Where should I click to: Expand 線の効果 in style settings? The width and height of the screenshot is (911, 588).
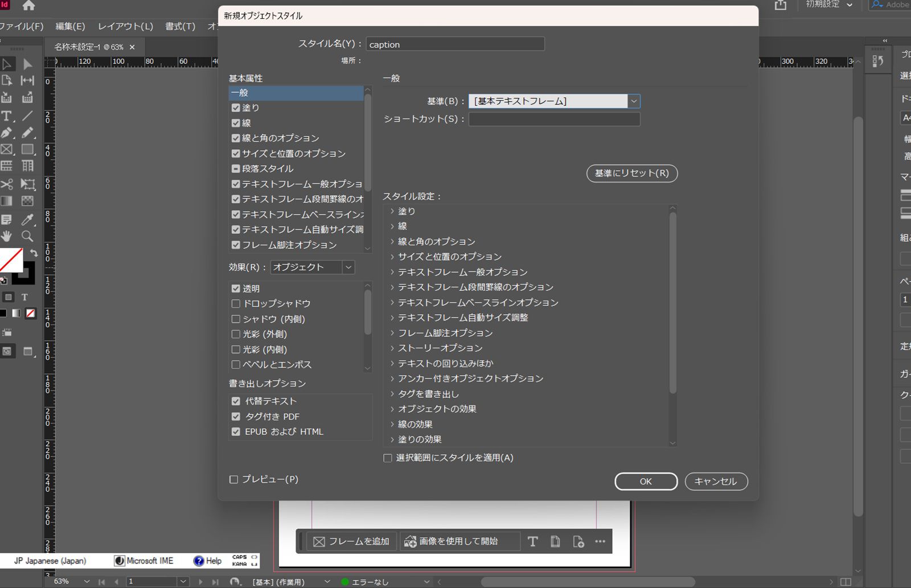(x=392, y=424)
